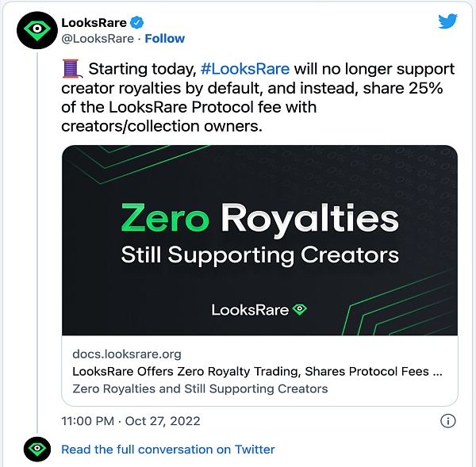Click the Twitter bird logo

click(x=448, y=21)
